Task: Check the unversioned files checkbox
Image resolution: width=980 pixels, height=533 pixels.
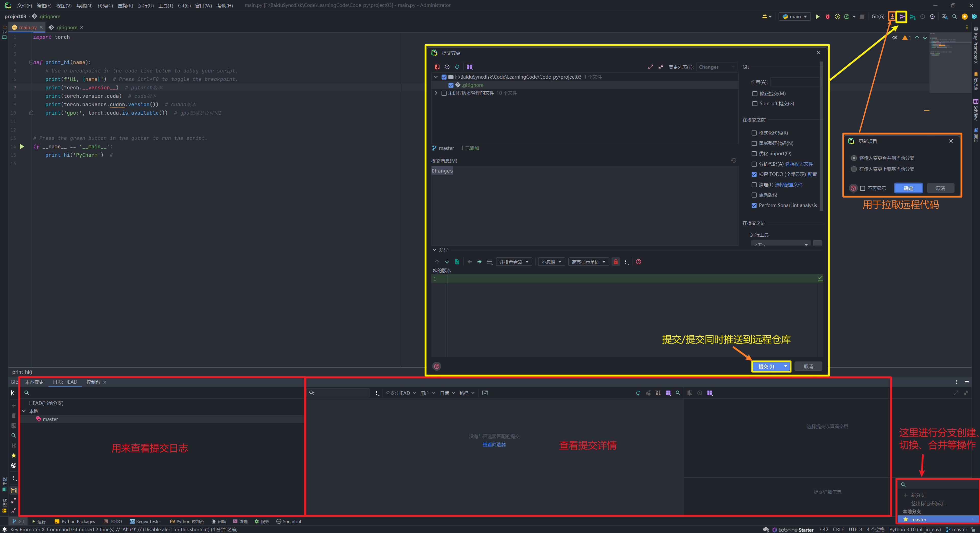Action: pyautogui.click(x=444, y=93)
